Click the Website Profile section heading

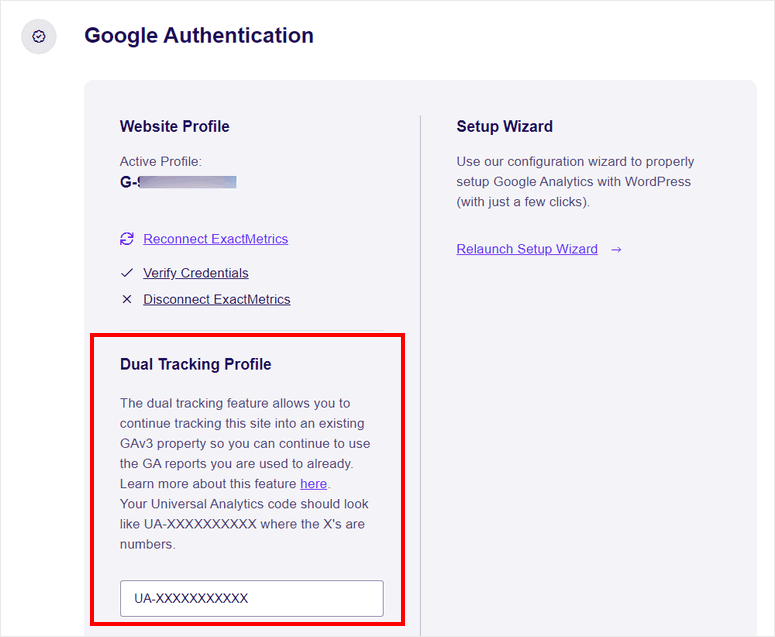coord(174,127)
